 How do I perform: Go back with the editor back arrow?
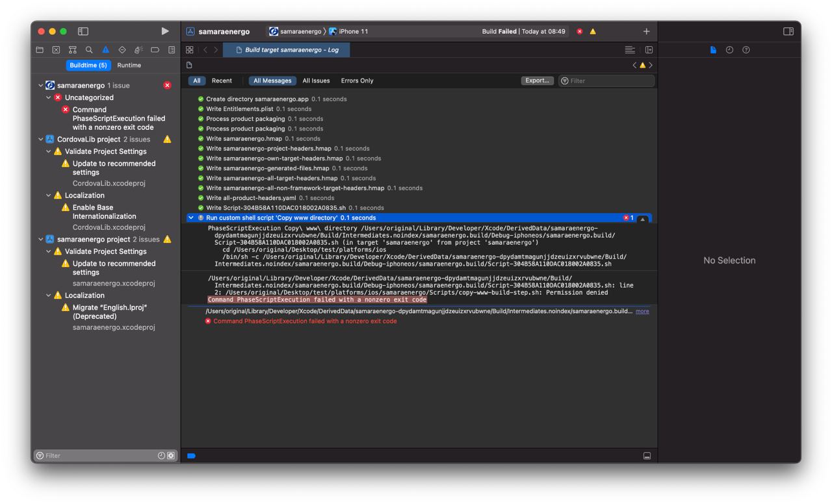coord(205,50)
